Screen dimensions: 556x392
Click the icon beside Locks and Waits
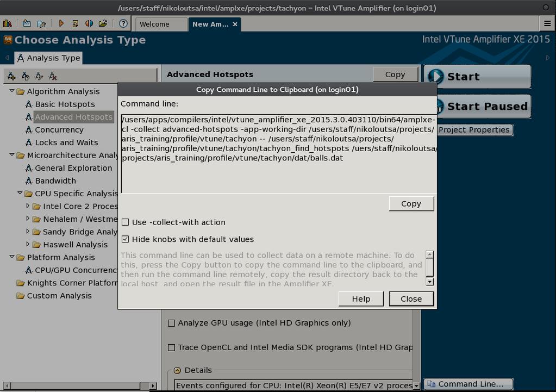coord(29,142)
